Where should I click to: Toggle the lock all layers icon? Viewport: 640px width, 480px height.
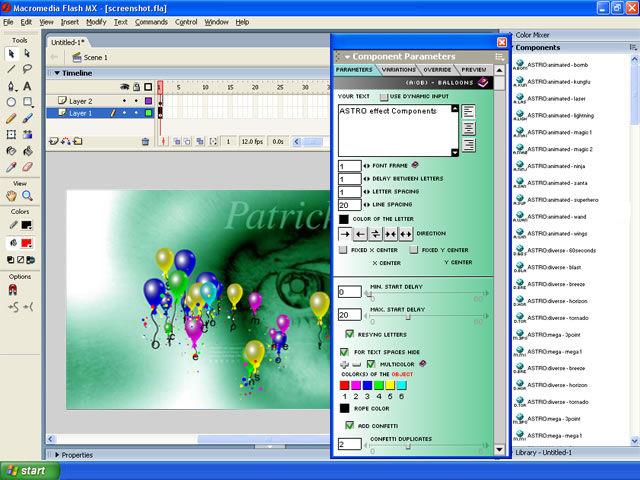[x=137, y=87]
